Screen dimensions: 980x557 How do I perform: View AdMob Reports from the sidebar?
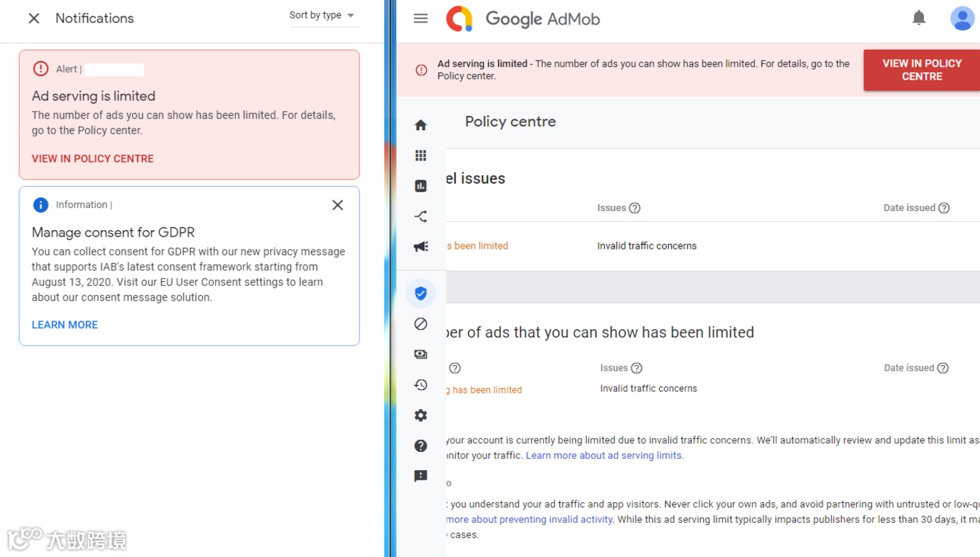pyautogui.click(x=420, y=185)
